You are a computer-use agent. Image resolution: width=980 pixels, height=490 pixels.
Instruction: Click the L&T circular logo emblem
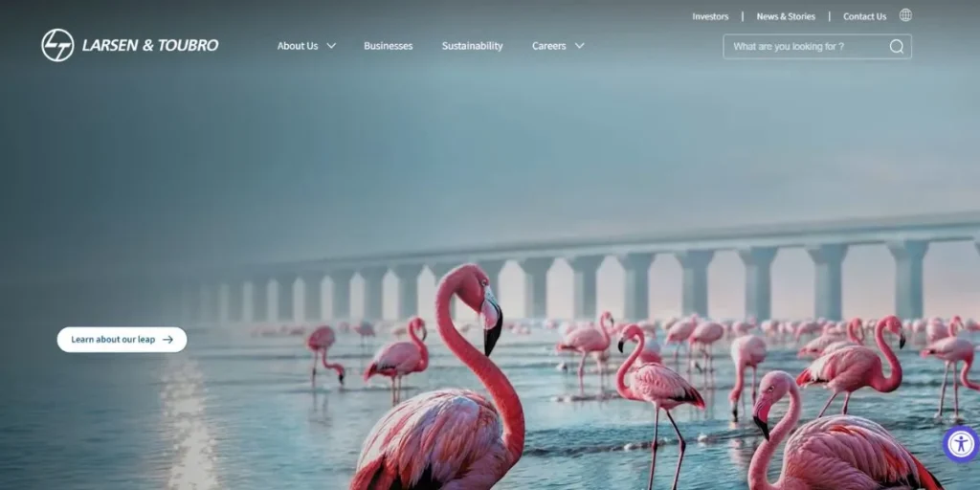pos(57,45)
